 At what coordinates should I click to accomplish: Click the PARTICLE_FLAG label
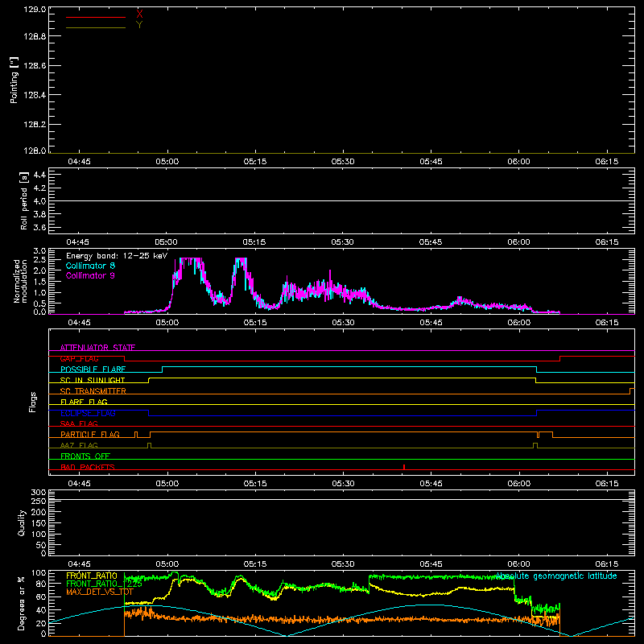coord(90,435)
